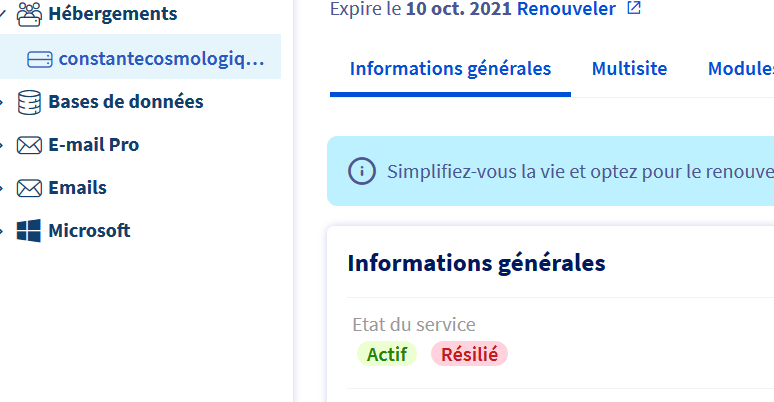Click the info icon in the blue banner
This screenshot has height=402, width=774.
click(361, 171)
